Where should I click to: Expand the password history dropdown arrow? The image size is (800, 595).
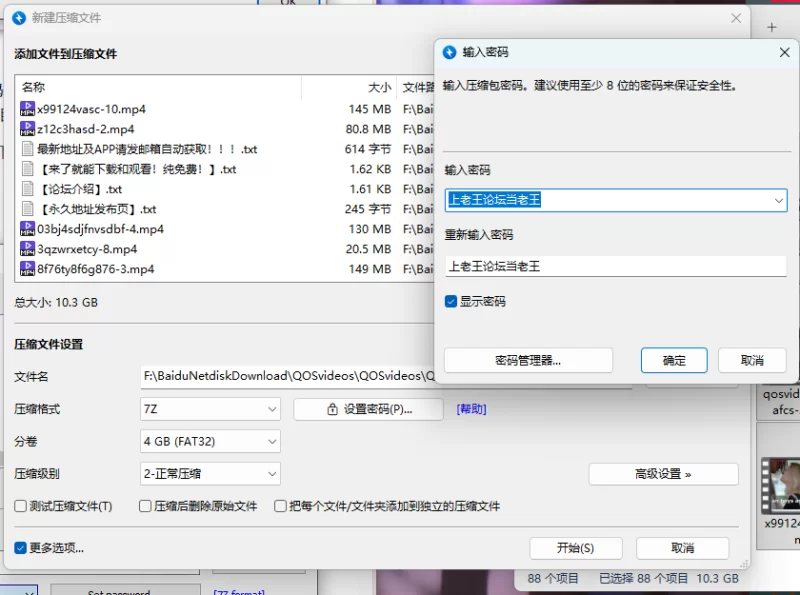point(779,201)
